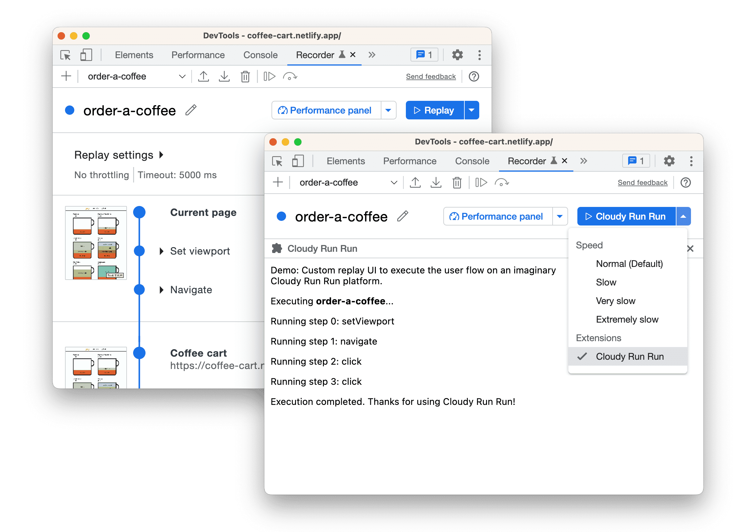The image size is (756, 532).
Task: Click the delete recording icon
Action: 244,77
